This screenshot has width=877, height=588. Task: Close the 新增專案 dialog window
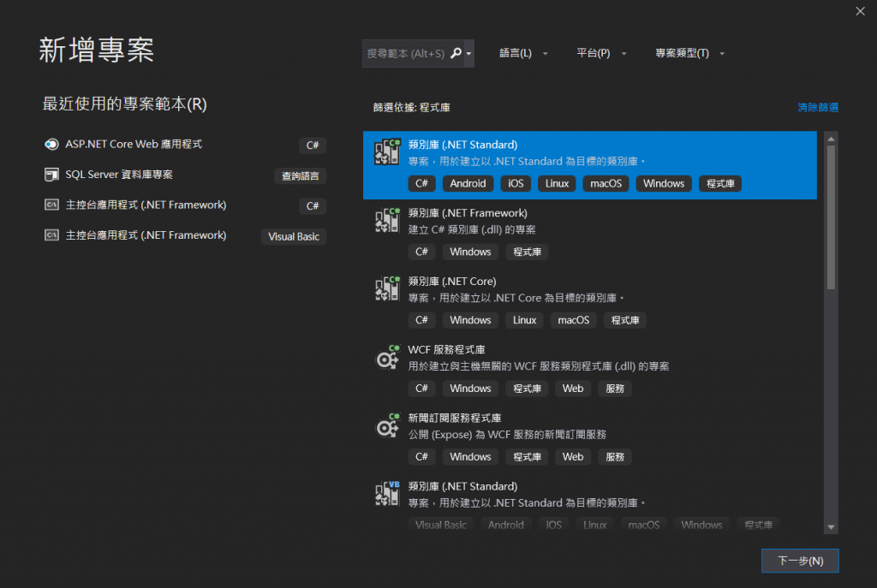point(860,11)
